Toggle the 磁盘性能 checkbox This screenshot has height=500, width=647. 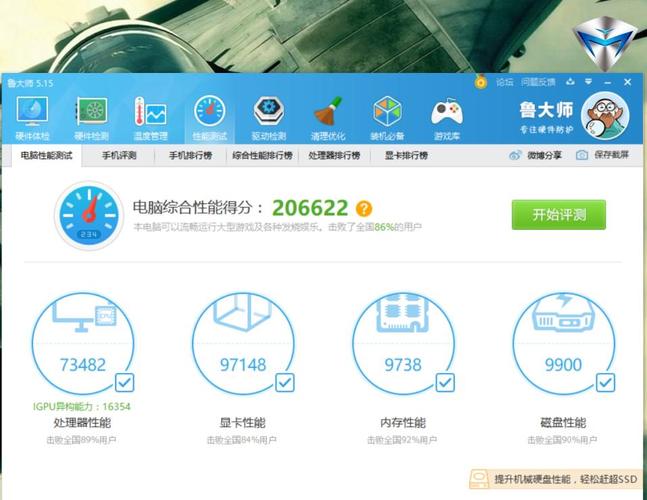[605, 383]
